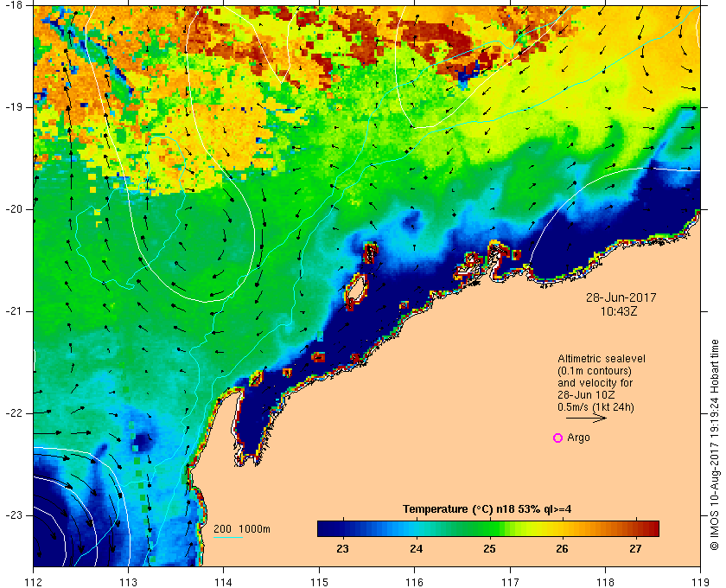This screenshot has height=588, width=726.
Task: Click the '28-Jun-2017' date label
Action: (621, 297)
